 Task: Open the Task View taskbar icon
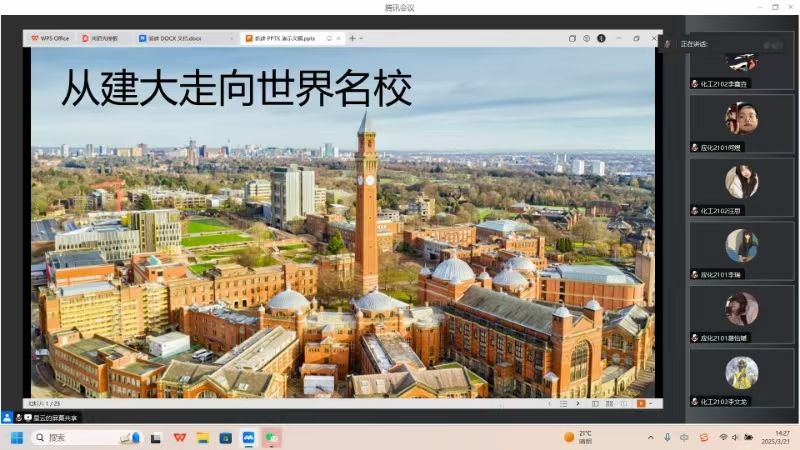157,437
